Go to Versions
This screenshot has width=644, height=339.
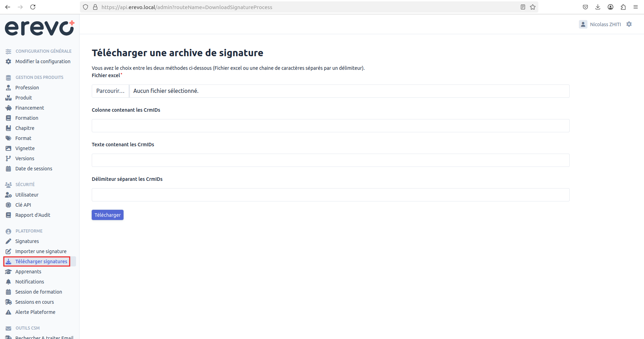tap(25, 159)
